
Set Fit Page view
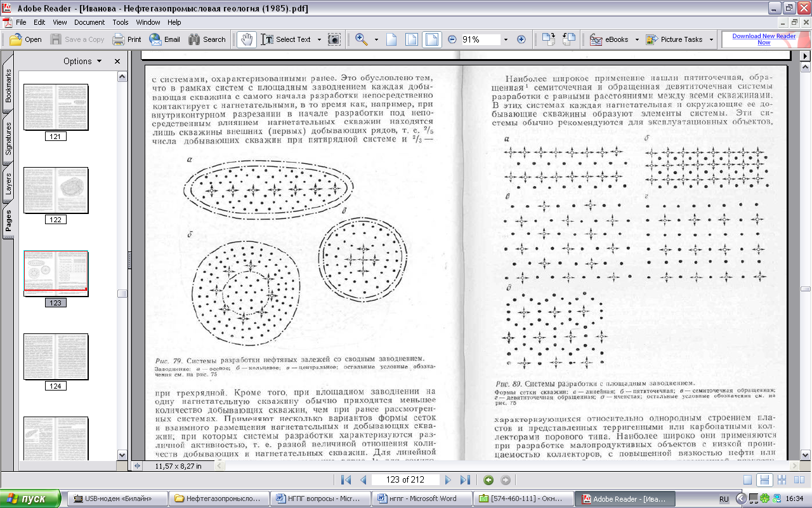click(412, 39)
